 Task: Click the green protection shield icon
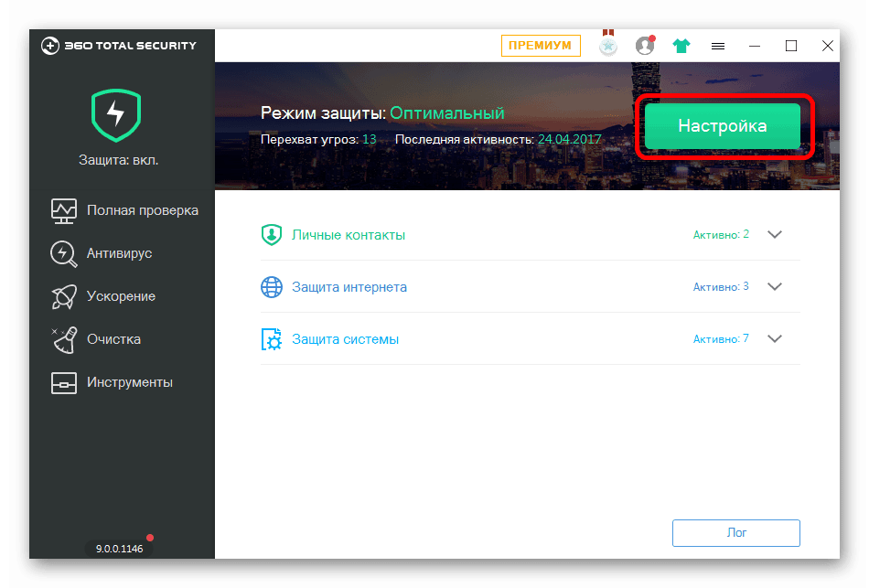click(116, 114)
